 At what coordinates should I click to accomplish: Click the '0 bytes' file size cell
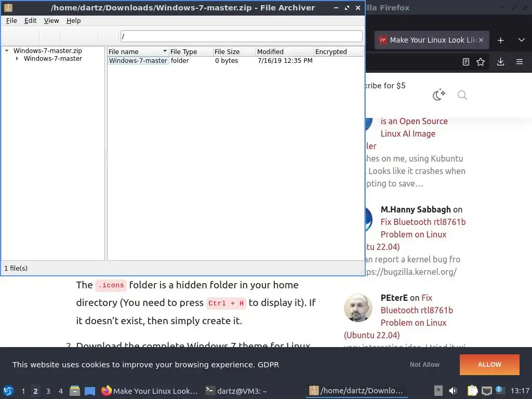click(x=227, y=60)
